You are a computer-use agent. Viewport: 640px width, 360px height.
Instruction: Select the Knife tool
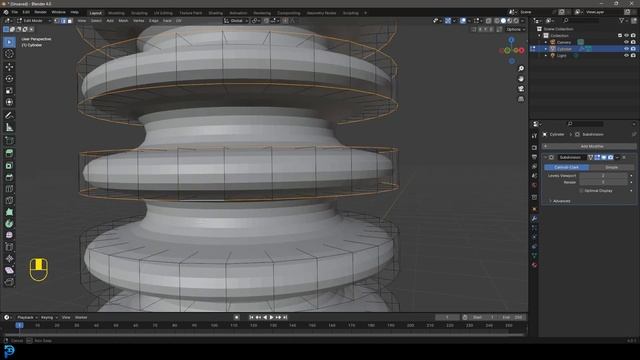(x=9, y=200)
